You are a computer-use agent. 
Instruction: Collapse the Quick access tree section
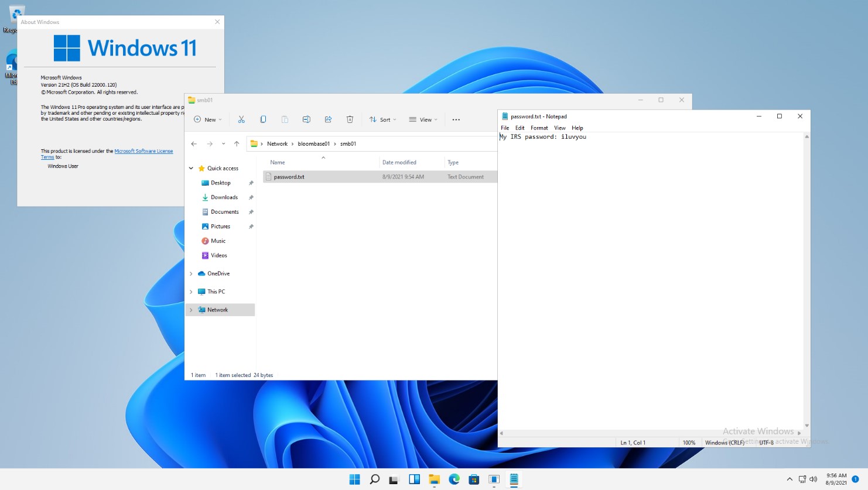191,168
